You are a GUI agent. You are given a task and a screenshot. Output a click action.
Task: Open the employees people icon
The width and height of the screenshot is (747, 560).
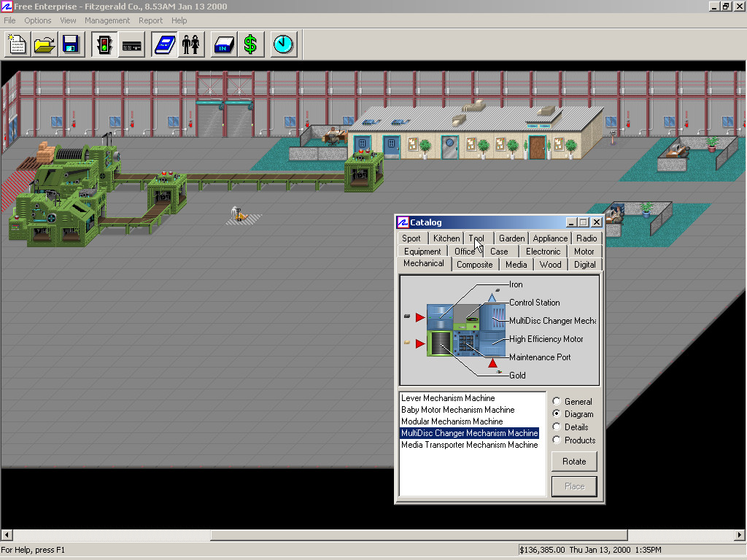coord(191,45)
